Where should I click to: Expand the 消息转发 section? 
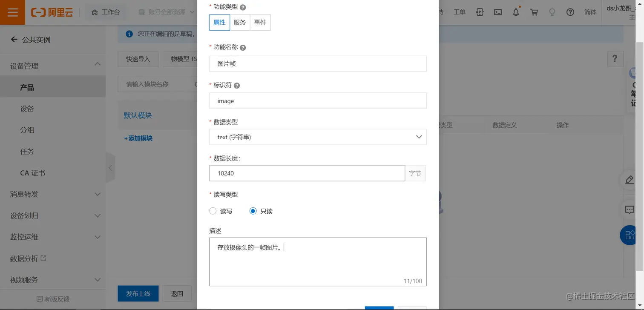click(x=98, y=194)
